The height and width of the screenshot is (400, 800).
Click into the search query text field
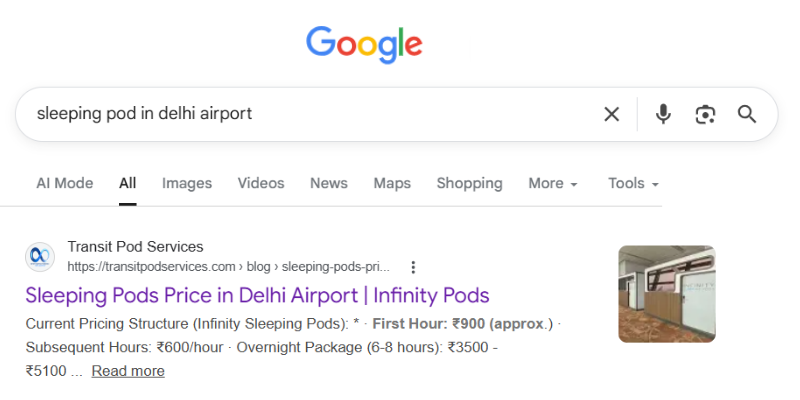point(300,114)
